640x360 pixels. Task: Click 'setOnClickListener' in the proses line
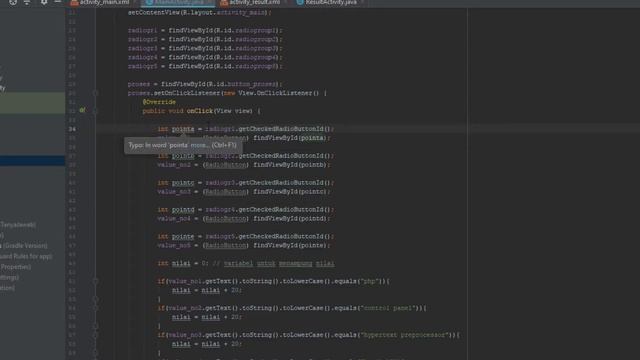coord(187,93)
